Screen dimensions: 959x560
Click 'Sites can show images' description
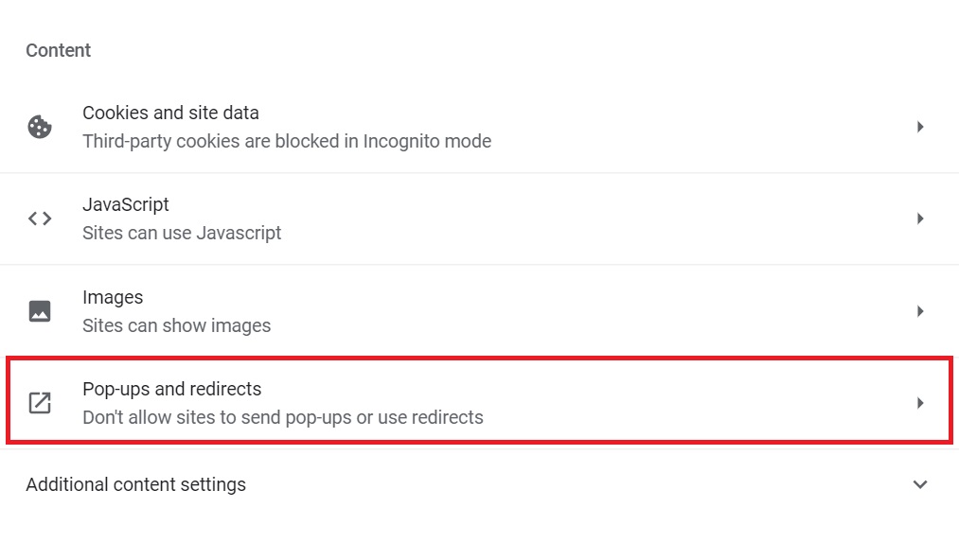[176, 325]
